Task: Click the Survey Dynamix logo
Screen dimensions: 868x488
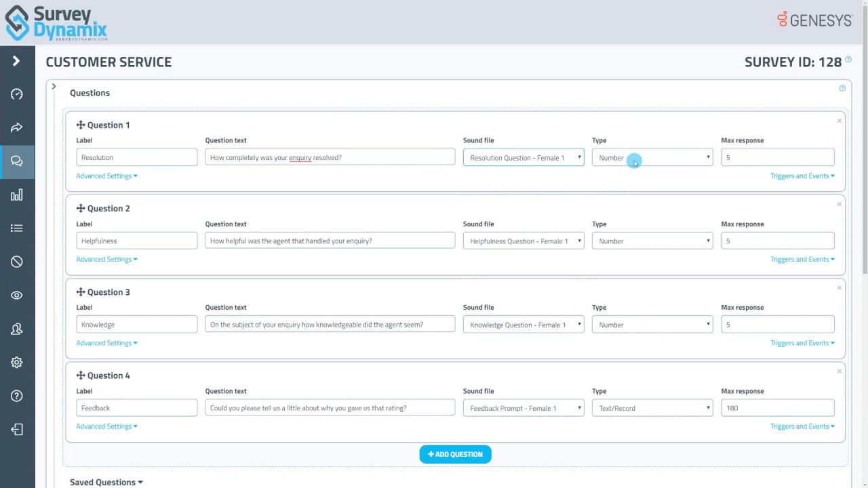Action: pos(56,22)
